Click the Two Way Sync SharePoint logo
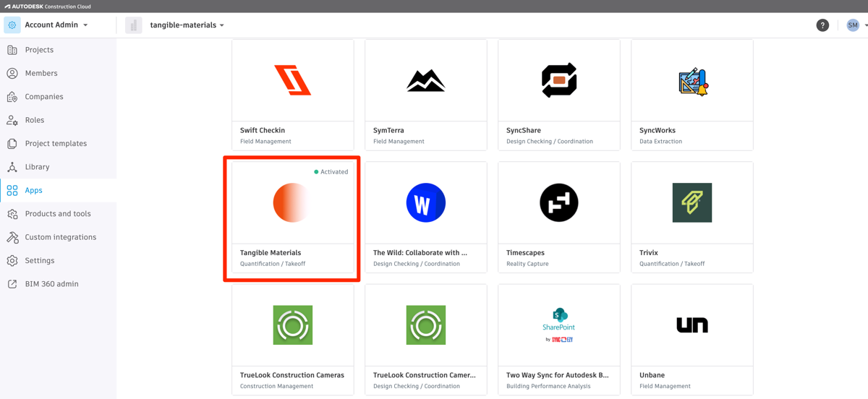 coord(559,325)
